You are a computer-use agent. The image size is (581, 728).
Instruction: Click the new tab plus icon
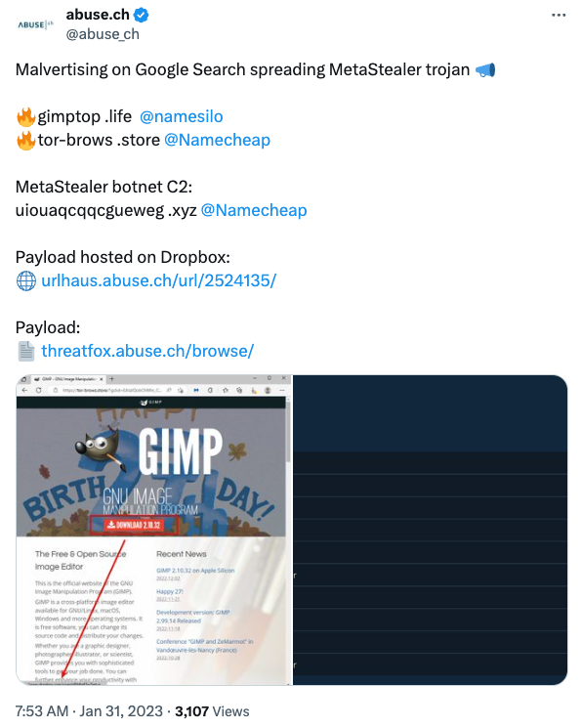[112, 379]
